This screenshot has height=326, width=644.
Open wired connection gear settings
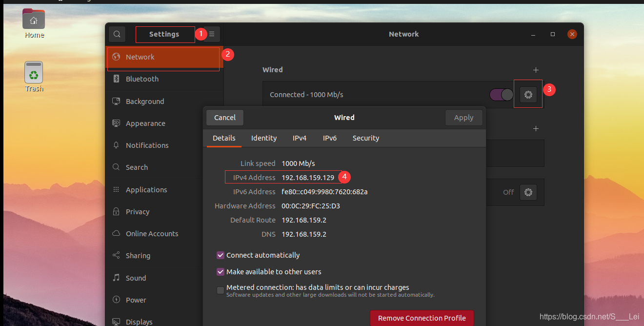pos(528,95)
